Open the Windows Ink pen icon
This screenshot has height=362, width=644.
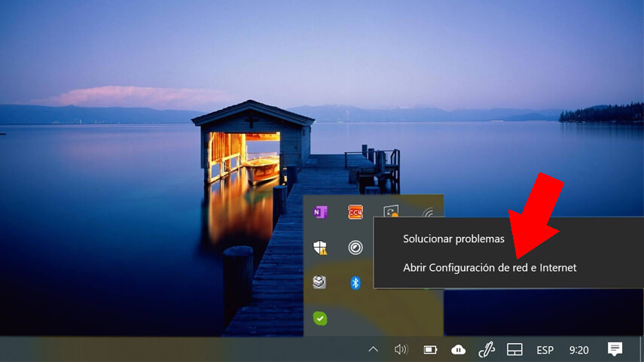(487, 349)
